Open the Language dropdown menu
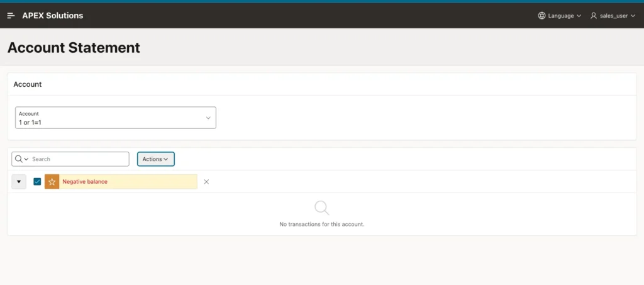This screenshot has width=644, height=285. click(559, 16)
